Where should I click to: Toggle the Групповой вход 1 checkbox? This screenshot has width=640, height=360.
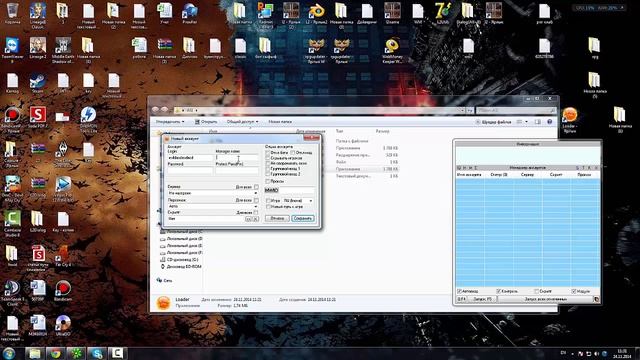268,169
